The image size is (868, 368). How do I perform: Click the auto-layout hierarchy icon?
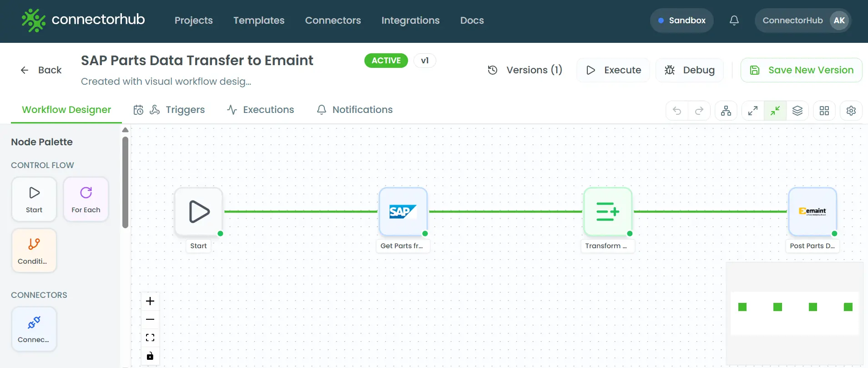[x=726, y=111]
